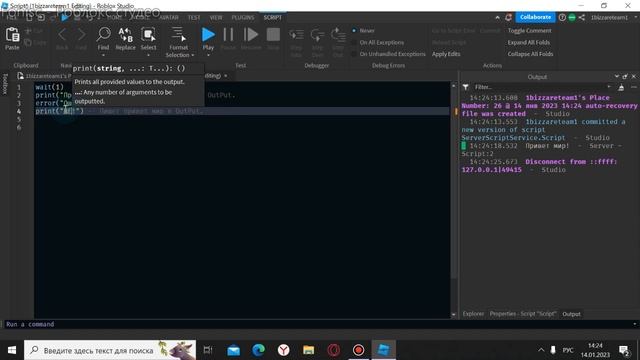Click the Select tool icon
The width and height of the screenshot is (640, 360).
point(148,35)
